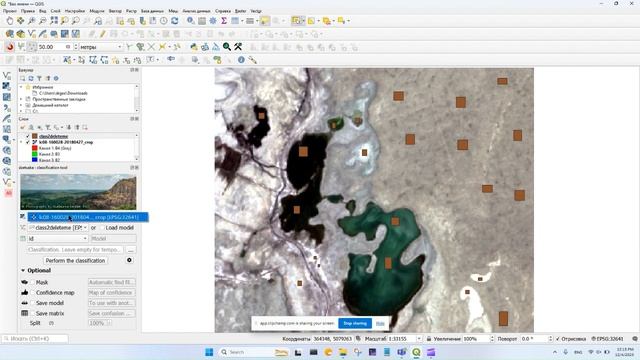Toggle the render checkbox in the status bar
640x360 pixels.
[558, 339]
